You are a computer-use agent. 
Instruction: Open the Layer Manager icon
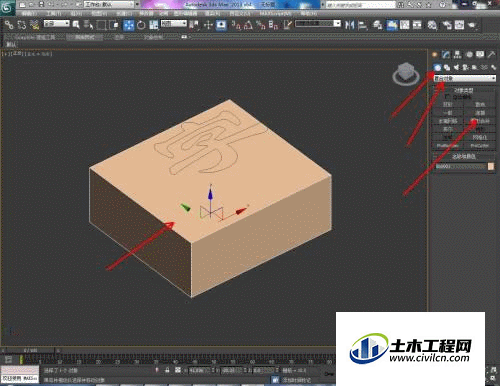click(x=378, y=25)
